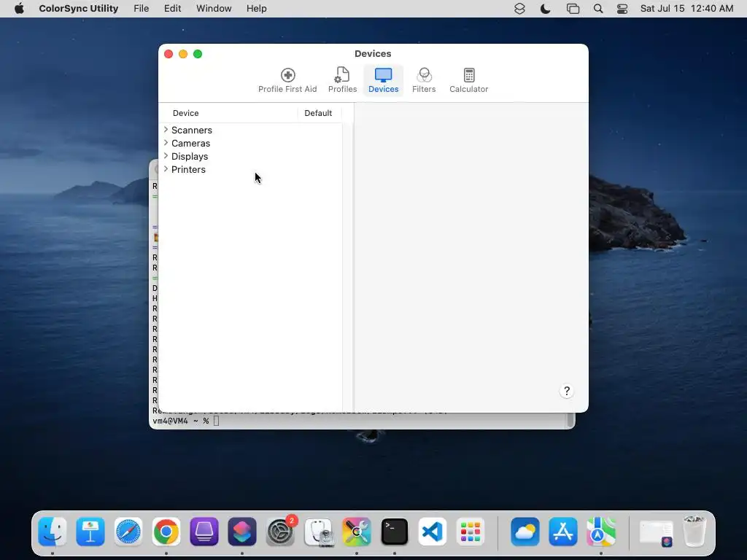Zoom the Devices window with green button
Image resolution: width=747 pixels, height=560 pixels.
click(x=198, y=54)
